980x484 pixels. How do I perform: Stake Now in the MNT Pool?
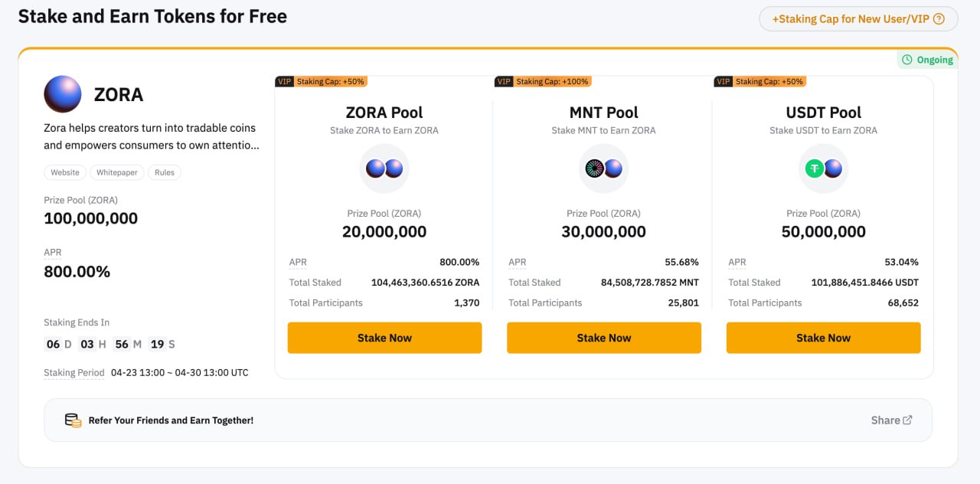pos(604,338)
